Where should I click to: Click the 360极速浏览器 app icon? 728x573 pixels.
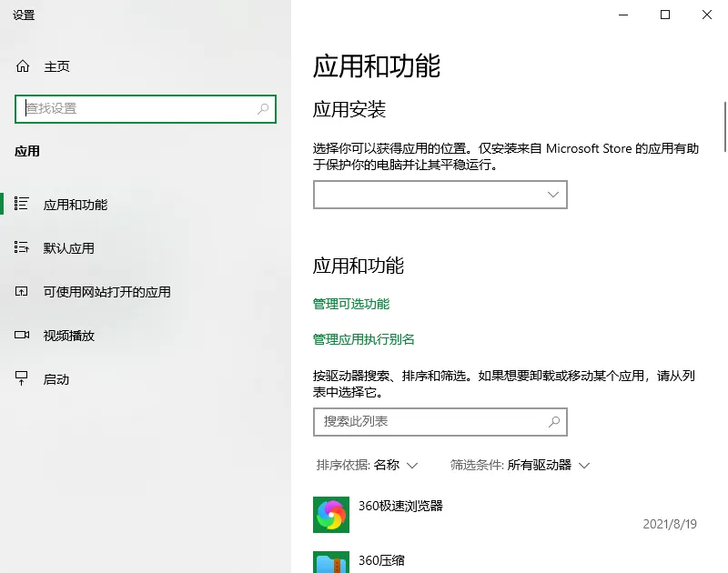pos(331,514)
